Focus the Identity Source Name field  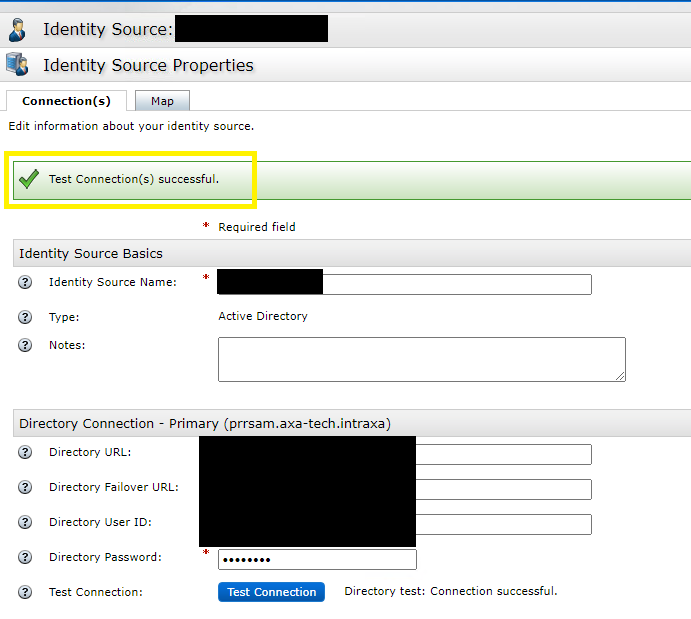click(456, 284)
